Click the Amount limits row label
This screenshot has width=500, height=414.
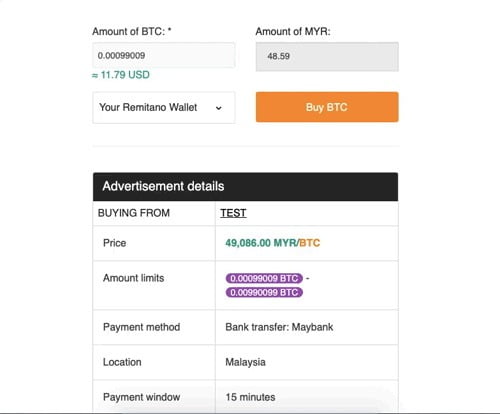(133, 278)
